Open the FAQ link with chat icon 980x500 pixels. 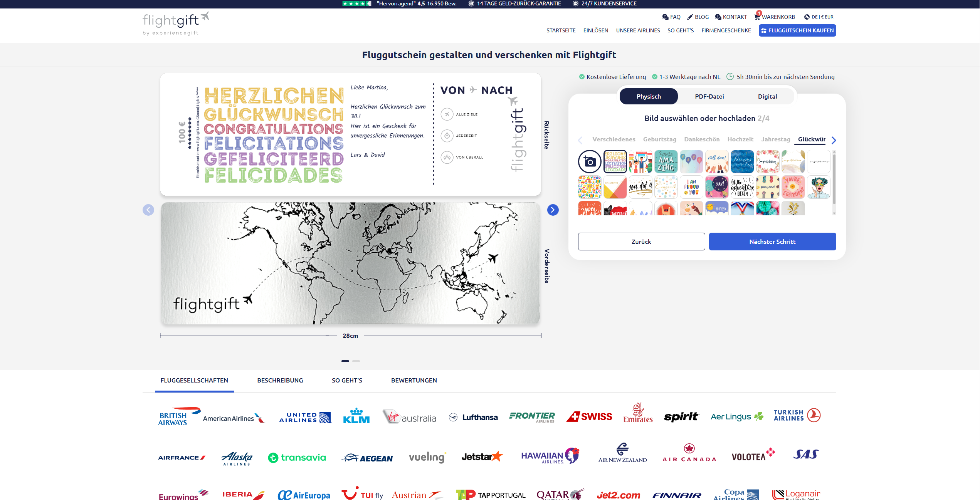(671, 17)
